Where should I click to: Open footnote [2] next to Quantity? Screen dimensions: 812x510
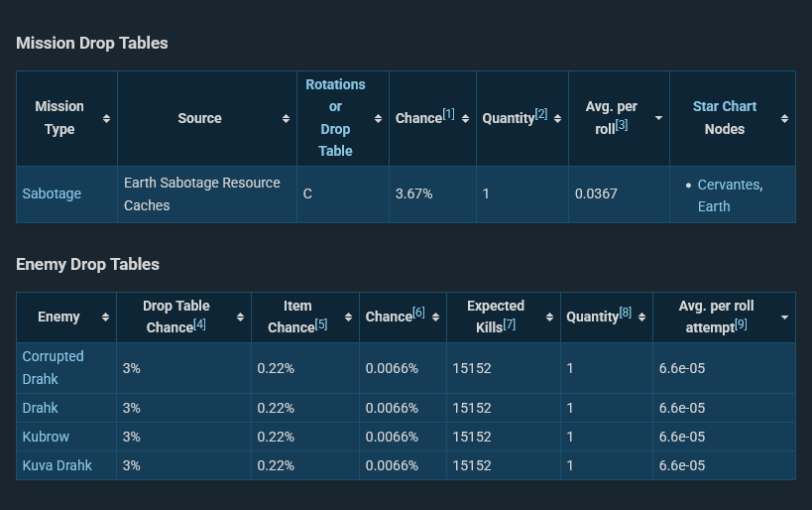541,113
